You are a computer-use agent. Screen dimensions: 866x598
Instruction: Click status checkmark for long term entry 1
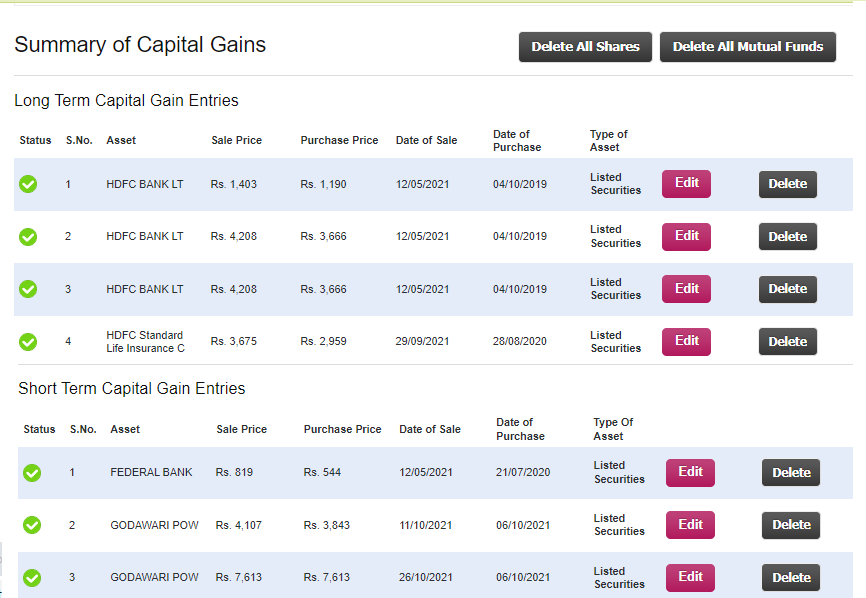28,183
